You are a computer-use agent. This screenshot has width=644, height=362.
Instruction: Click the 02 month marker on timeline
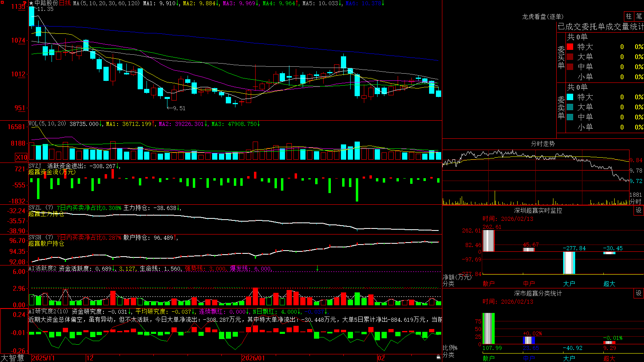point(381,358)
